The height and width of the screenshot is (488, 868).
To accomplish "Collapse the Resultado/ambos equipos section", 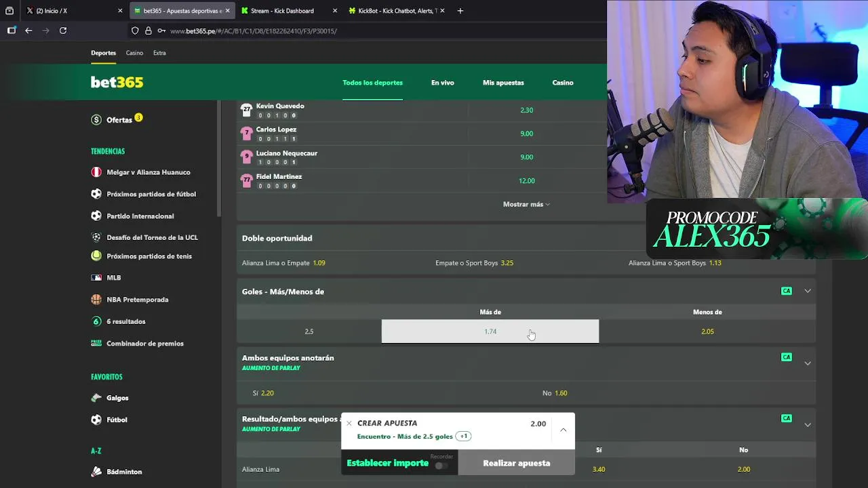I will pos(808,425).
